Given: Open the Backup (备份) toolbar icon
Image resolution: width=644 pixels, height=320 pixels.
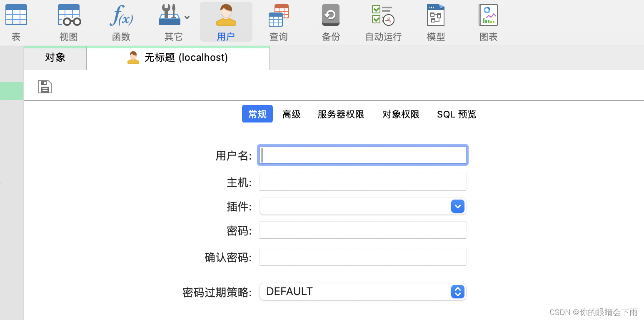Looking at the screenshot, I should [331, 22].
